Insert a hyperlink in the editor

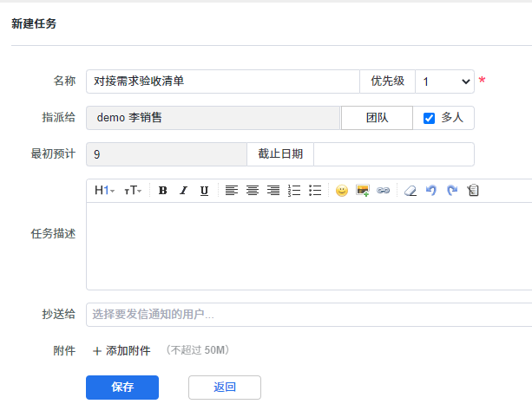(383, 191)
